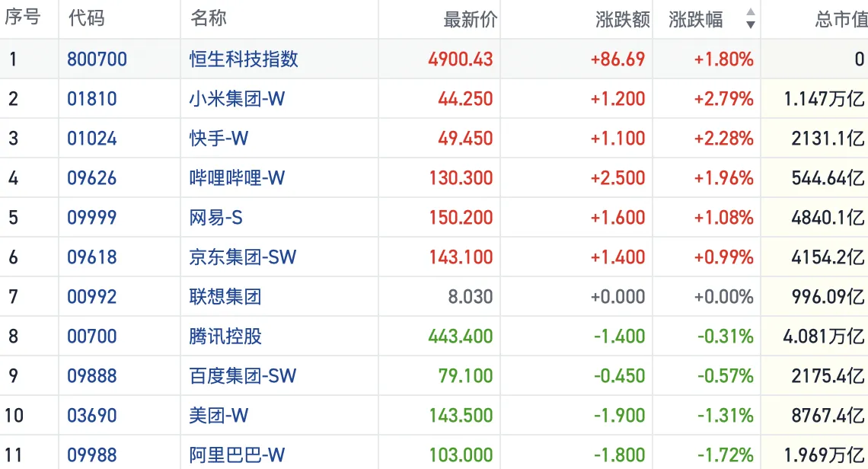868x469 pixels.
Task: Open the 美团-W stock name link
Action: [x=219, y=416]
